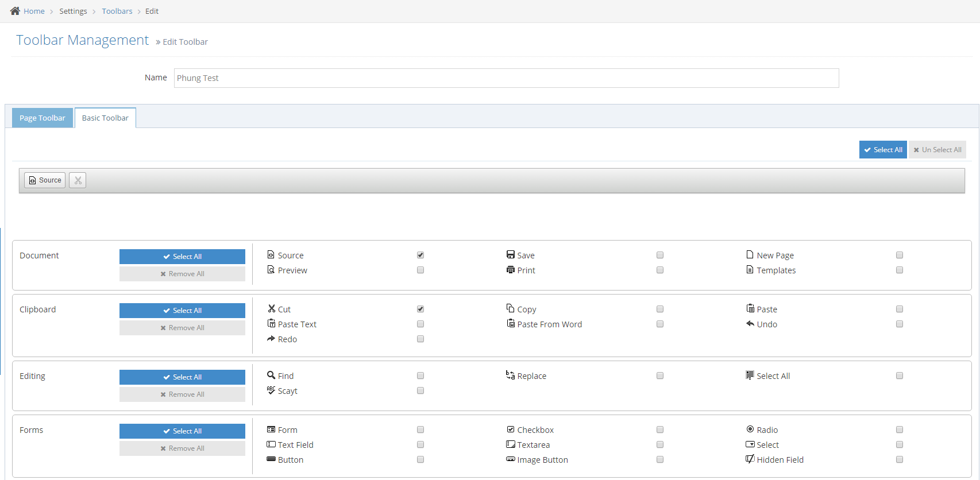Screen dimensions: 980x480
Task: Click the Select item icon in Forms
Action: (750, 444)
